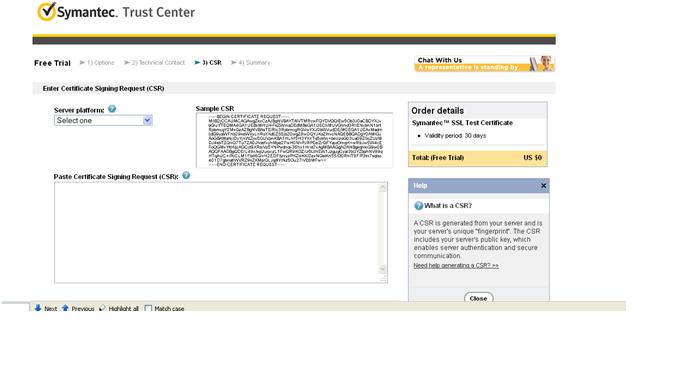Screen dimensions: 684x384
Task: Click inside the Paste CSR text area
Action: (217, 233)
